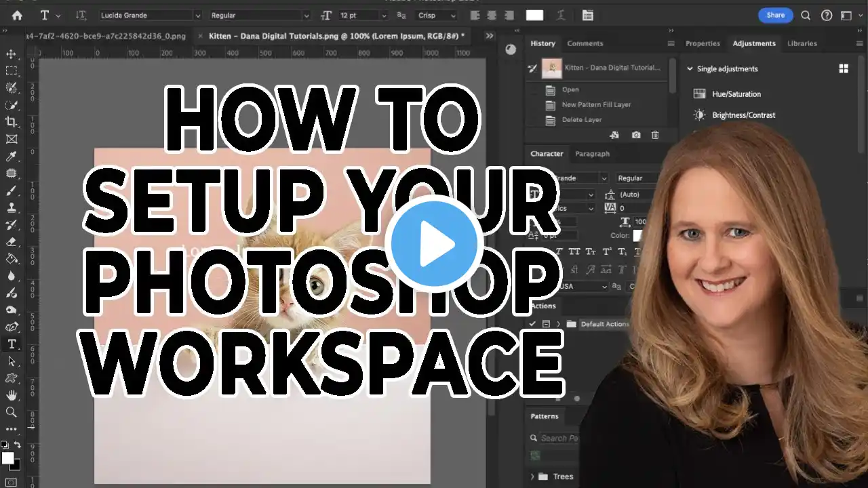868x488 pixels.
Task: Click the text color swatch in options bar
Action: point(535,15)
